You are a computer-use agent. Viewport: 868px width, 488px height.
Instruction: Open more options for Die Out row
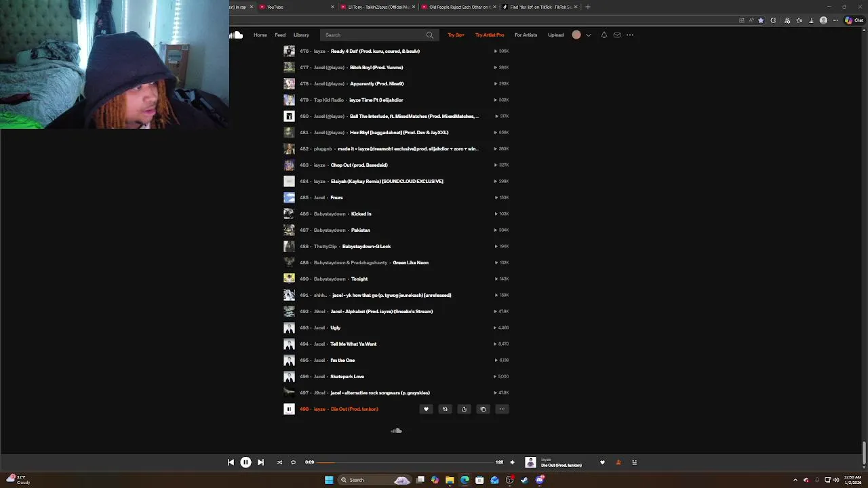[x=502, y=409]
